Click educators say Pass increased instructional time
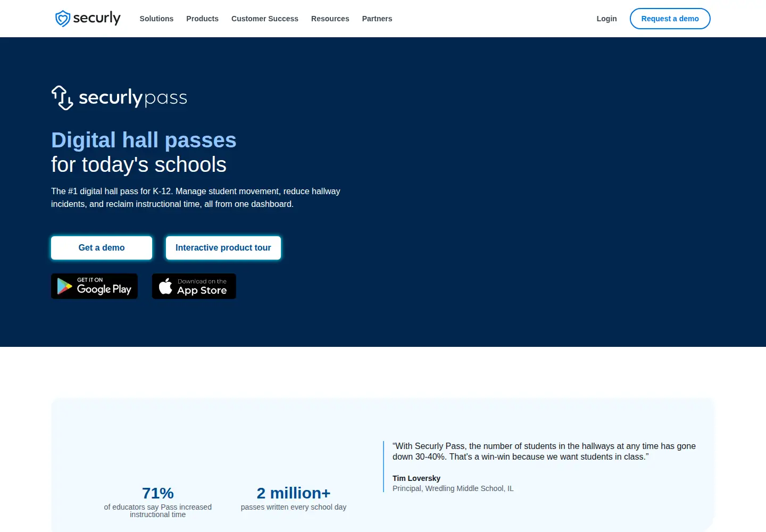This screenshot has width=766, height=532. (158, 511)
